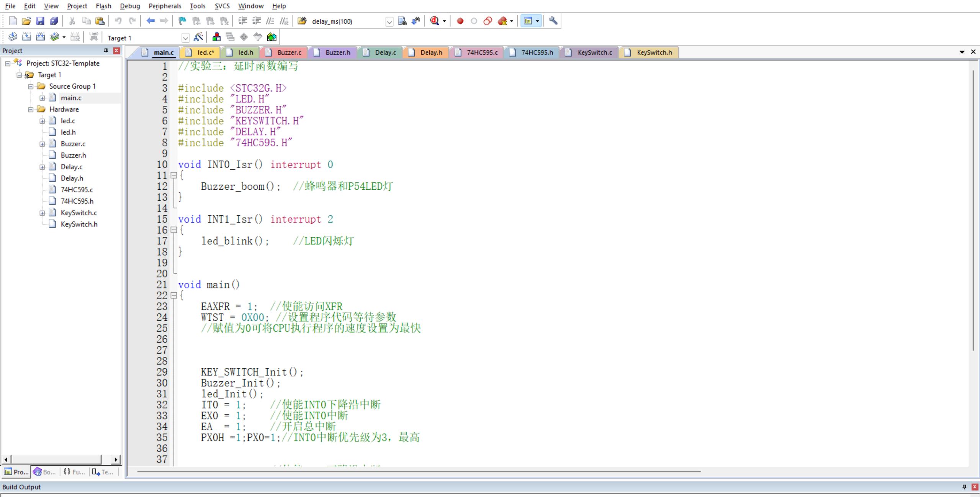Open Manage Project Items

(216, 37)
